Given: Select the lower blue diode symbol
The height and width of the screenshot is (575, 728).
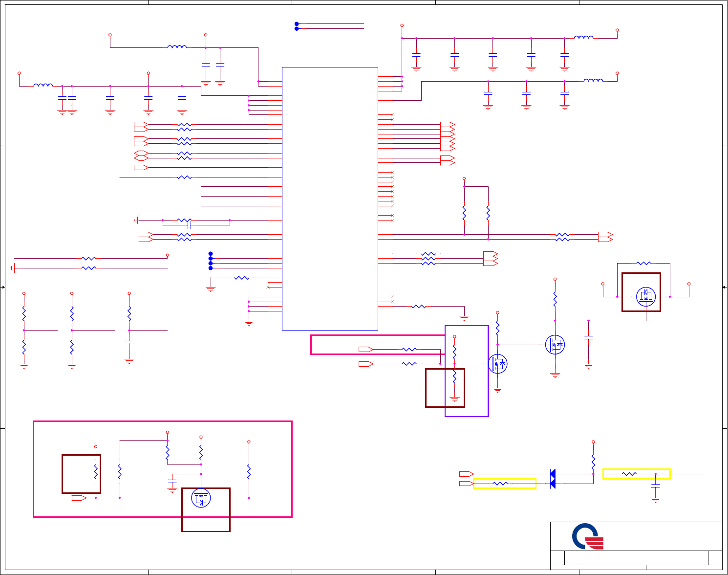Looking at the screenshot, I should point(553,484).
